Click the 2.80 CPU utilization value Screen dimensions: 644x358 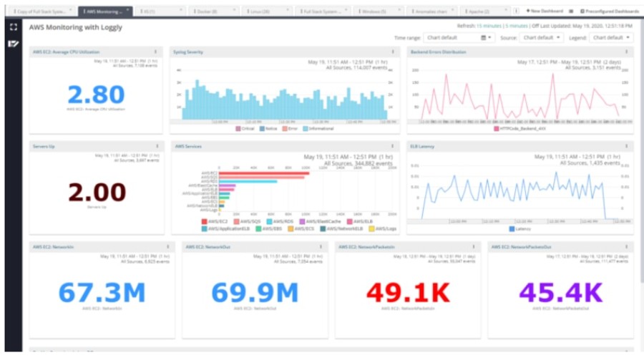tap(96, 95)
